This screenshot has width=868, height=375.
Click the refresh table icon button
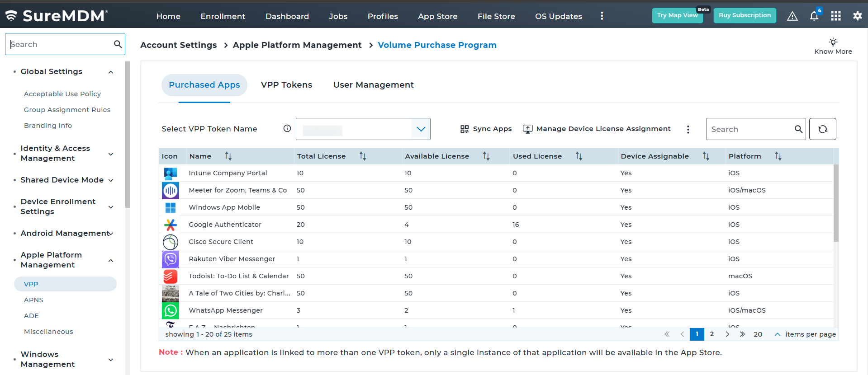point(822,129)
